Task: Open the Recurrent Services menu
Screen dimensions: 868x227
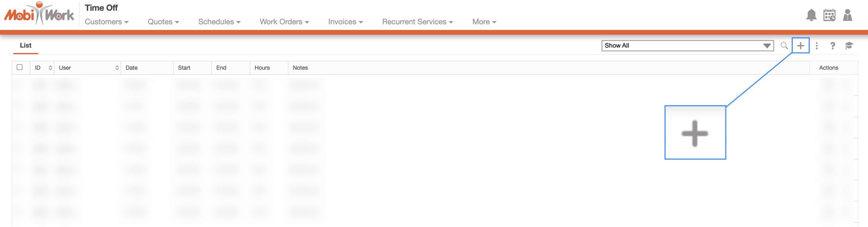Action: (417, 22)
